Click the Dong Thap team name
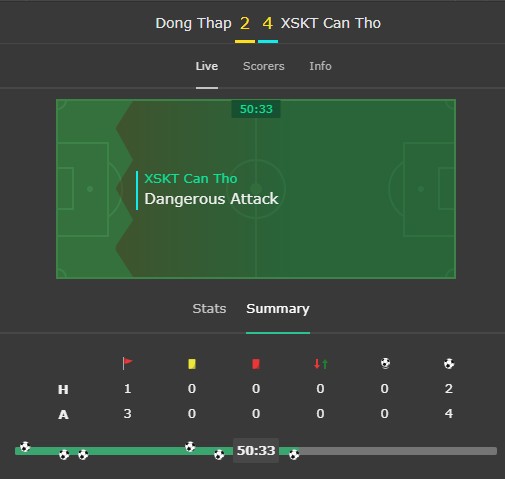The height and width of the screenshot is (479, 505). pos(193,23)
